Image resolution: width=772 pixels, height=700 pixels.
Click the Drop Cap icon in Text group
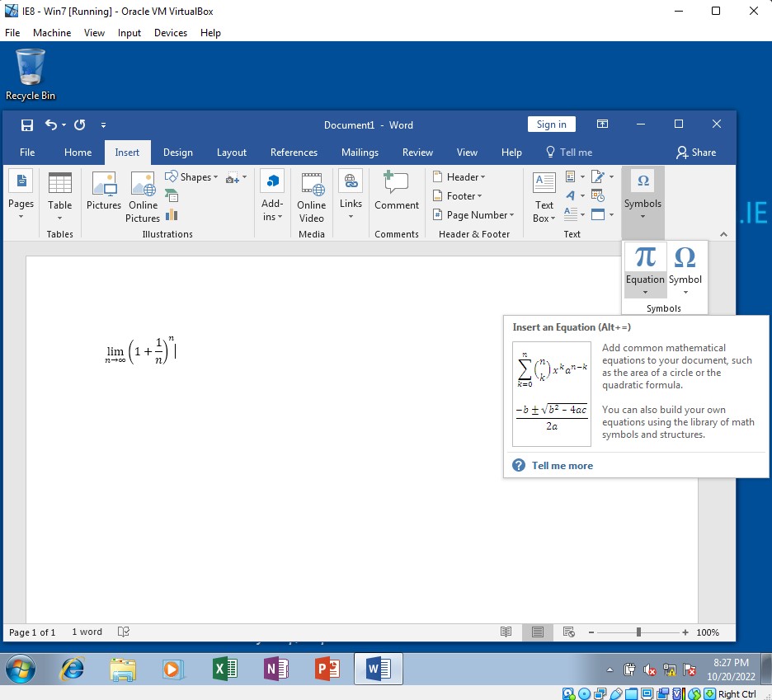575,214
